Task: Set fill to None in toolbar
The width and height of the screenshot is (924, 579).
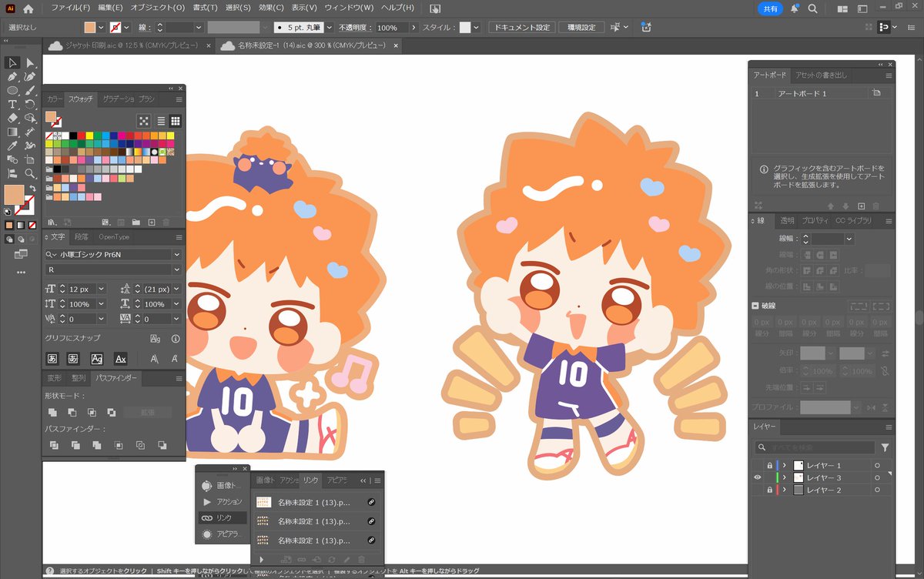Action: click(32, 225)
